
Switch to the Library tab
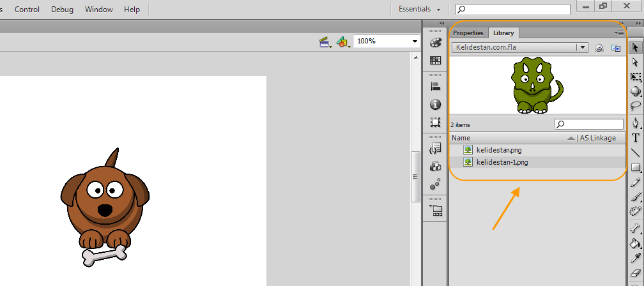503,33
